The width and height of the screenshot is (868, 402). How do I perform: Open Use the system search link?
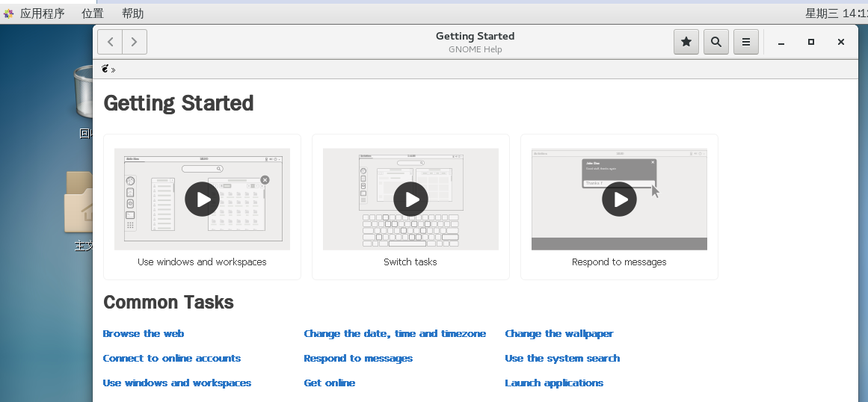tap(562, 359)
